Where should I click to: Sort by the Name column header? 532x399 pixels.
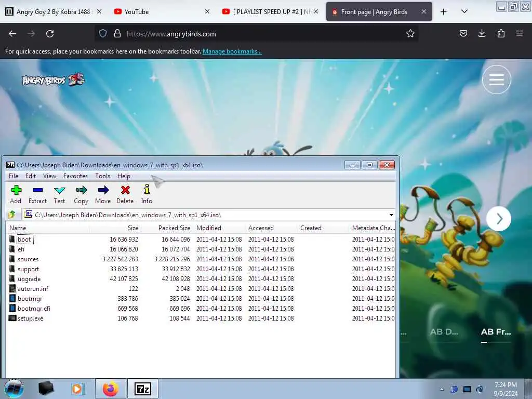pos(47,228)
